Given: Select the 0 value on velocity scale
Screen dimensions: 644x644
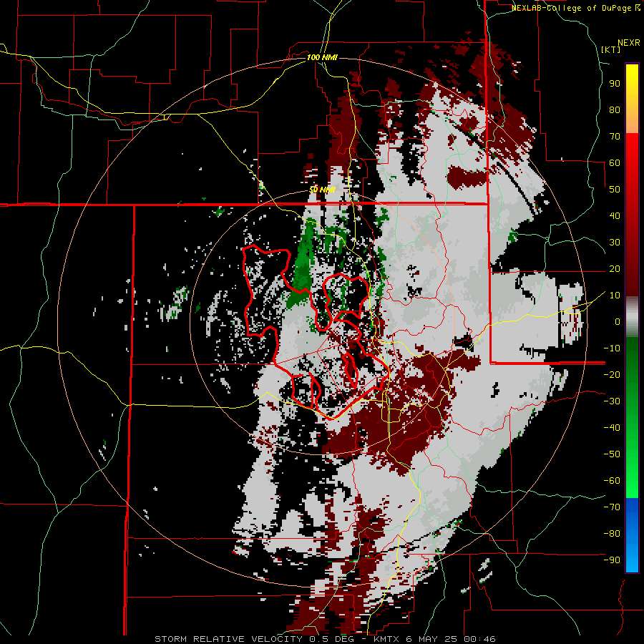Looking at the screenshot, I should coord(618,321).
